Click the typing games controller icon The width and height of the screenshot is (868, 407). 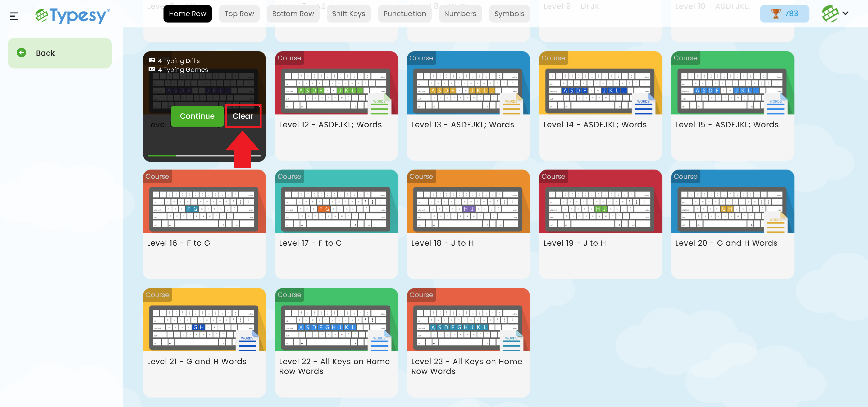[152, 69]
